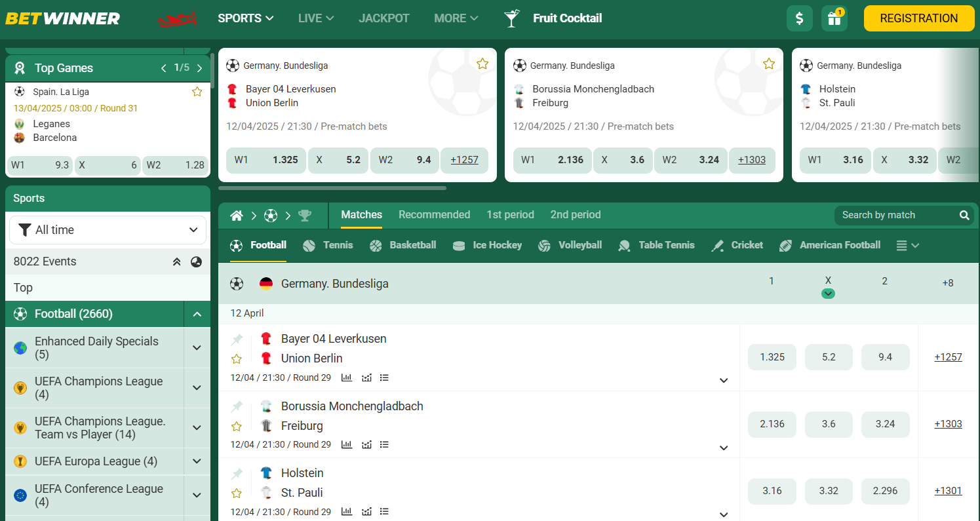Collapse the Football (2660) category

click(197, 315)
